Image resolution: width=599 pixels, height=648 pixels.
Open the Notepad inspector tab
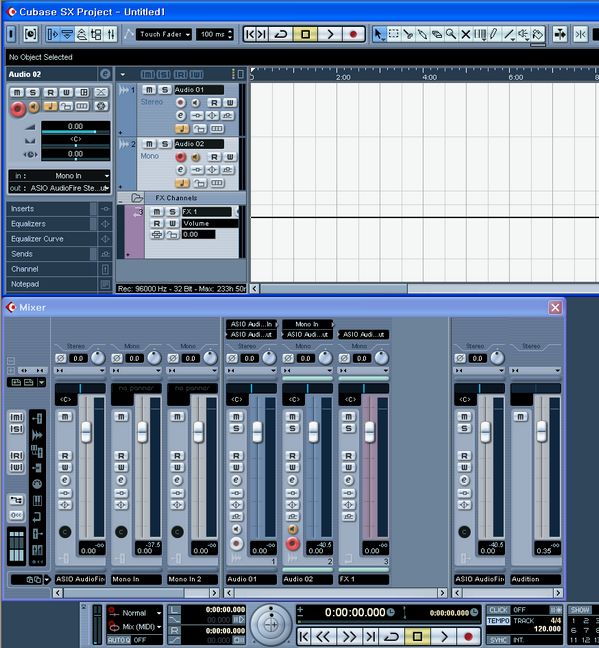(52, 284)
